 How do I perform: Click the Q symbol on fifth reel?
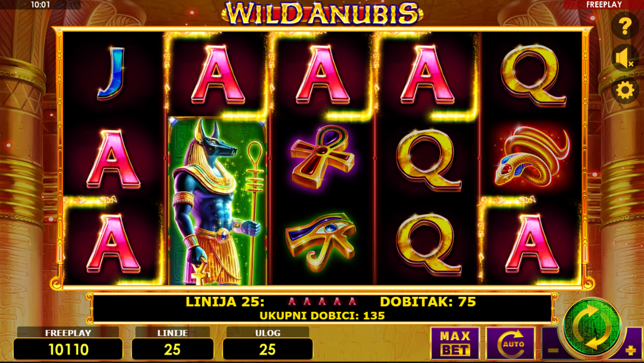point(533,76)
